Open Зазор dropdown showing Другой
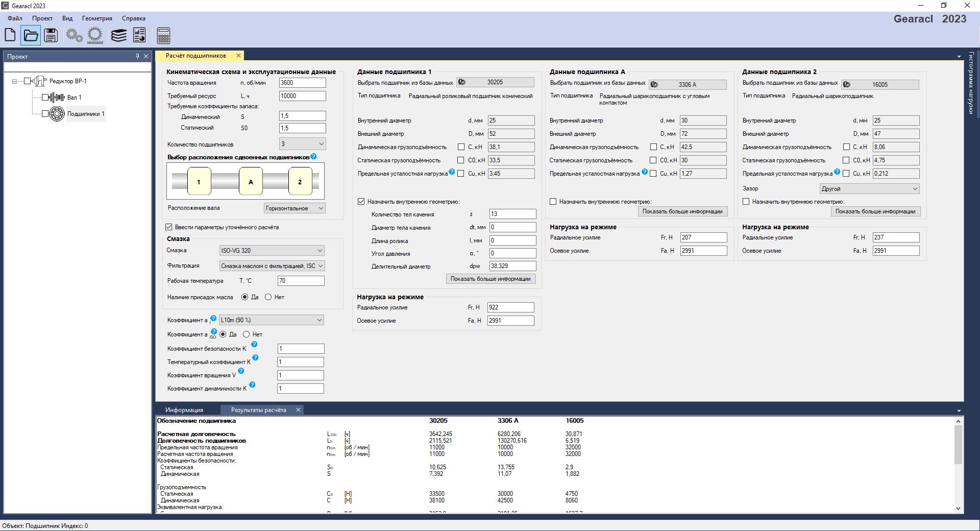Image resolution: width=980 pixels, height=531 pixels. (870, 189)
